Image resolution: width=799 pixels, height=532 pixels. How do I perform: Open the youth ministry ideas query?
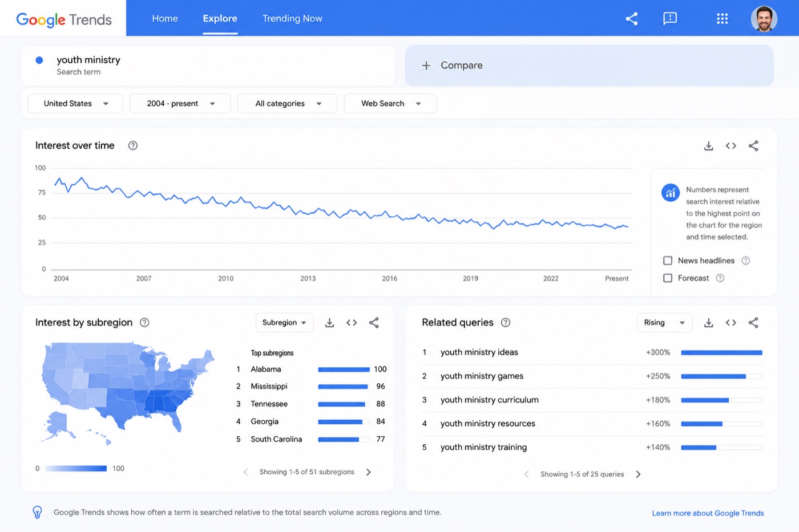coord(479,352)
